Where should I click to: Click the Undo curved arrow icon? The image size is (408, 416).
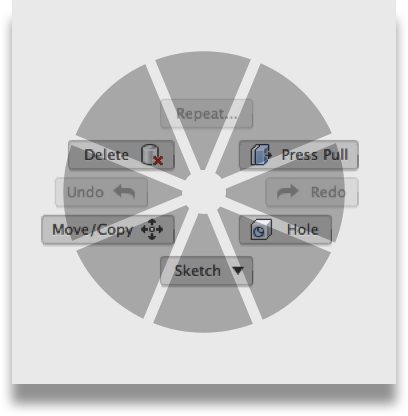click(x=124, y=192)
